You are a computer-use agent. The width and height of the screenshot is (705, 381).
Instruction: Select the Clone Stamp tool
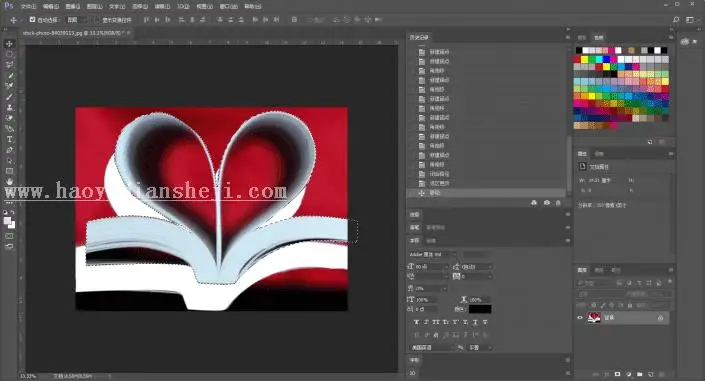point(9,108)
